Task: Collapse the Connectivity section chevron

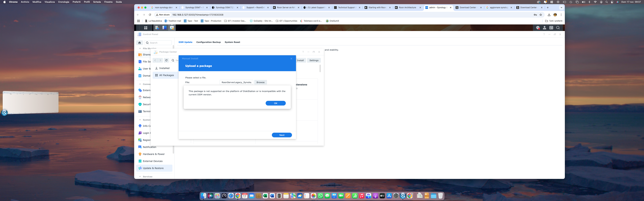Action: [140, 84]
